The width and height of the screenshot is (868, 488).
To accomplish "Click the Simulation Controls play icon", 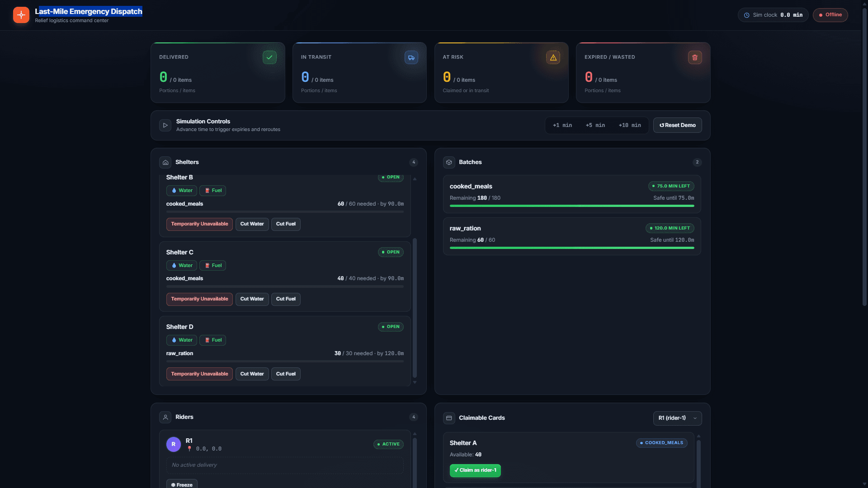I will coord(165,125).
